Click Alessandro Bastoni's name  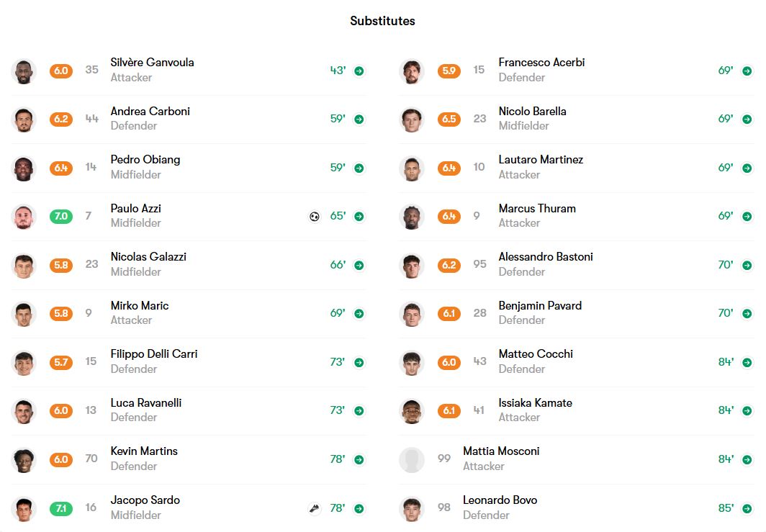(x=545, y=257)
